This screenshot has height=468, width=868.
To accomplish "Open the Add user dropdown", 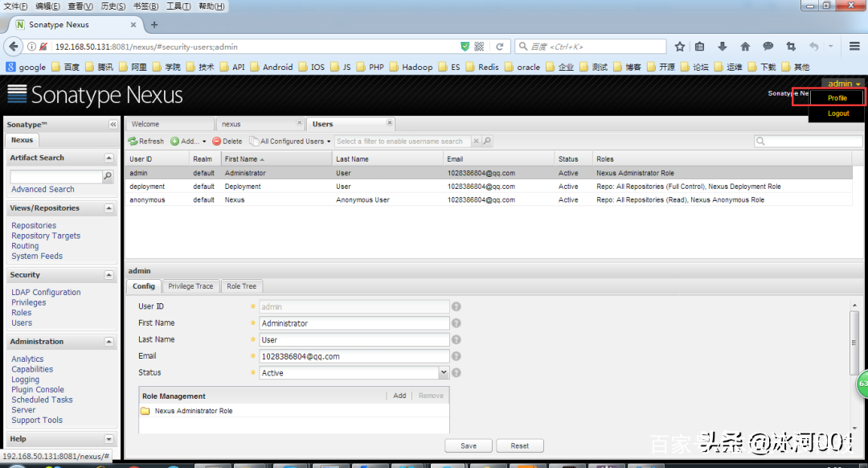I will [x=189, y=142].
